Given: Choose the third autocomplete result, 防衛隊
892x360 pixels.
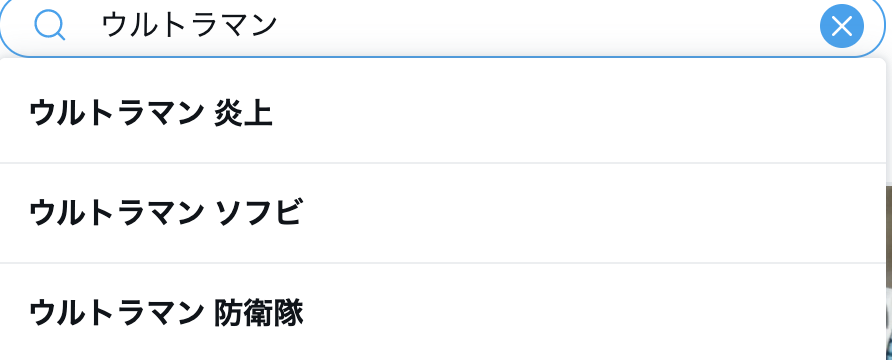Looking at the screenshot, I should pyautogui.click(x=443, y=312).
